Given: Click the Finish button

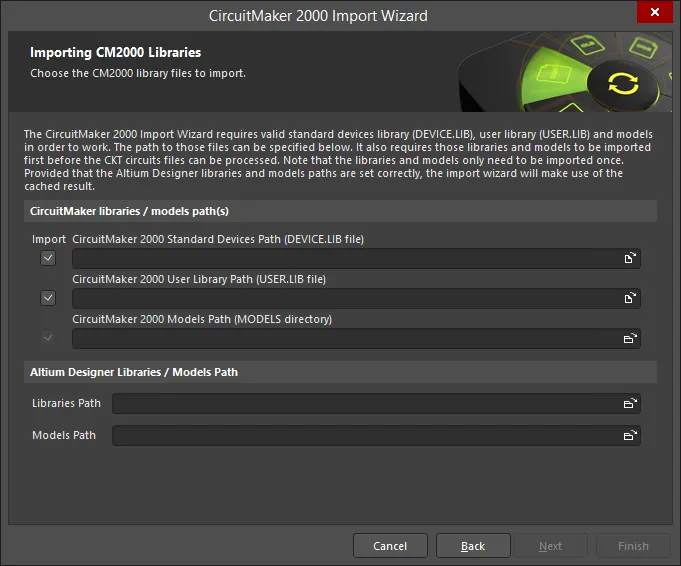Looking at the screenshot, I should [633, 546].
